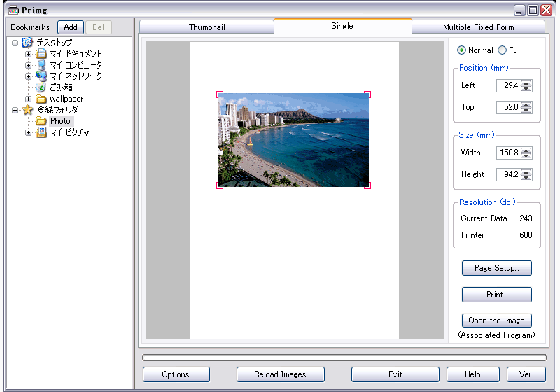Click the Printer resolution value 600

(x=526, y=235)
